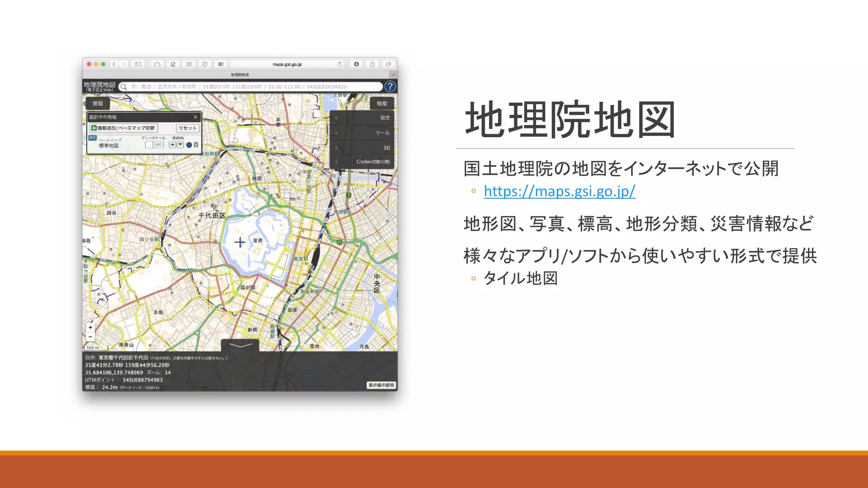Viewport: 868px width, 488px height.
Task: Toggle the Safari sidebar icon
Action: (138, 64)
